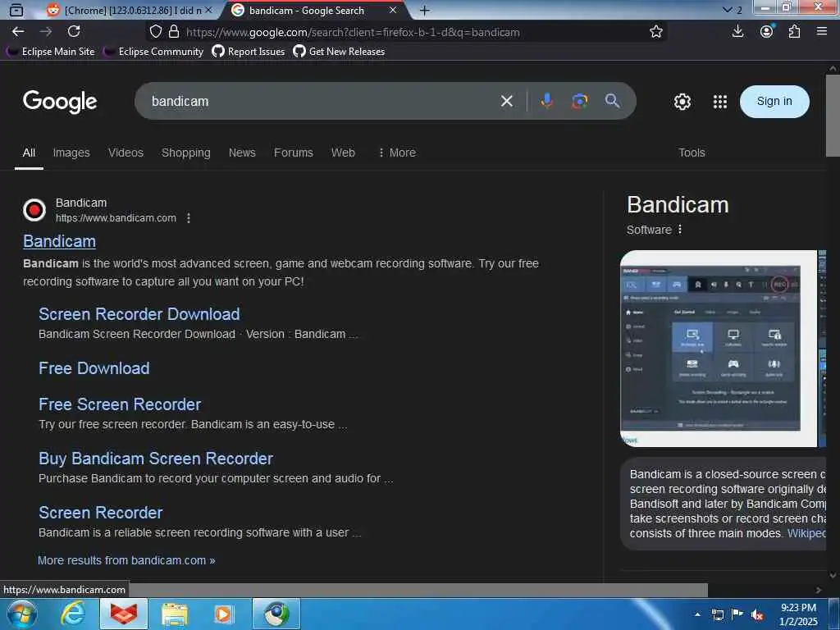
Task: Open Report Issues bookmark
Action: pos(248,52)
